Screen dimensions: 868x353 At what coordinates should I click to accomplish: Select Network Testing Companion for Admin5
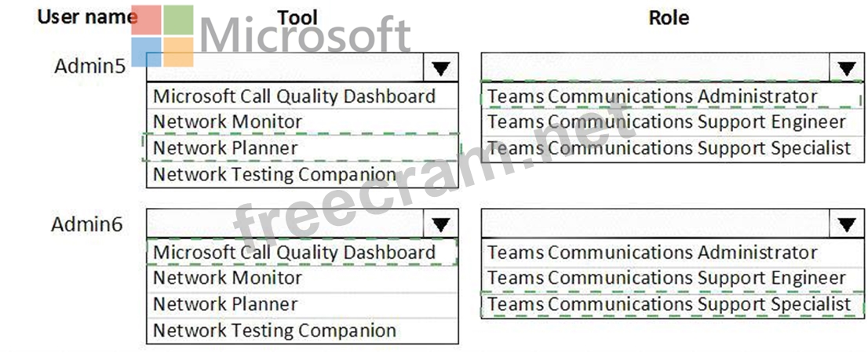(x=275, y=174)
